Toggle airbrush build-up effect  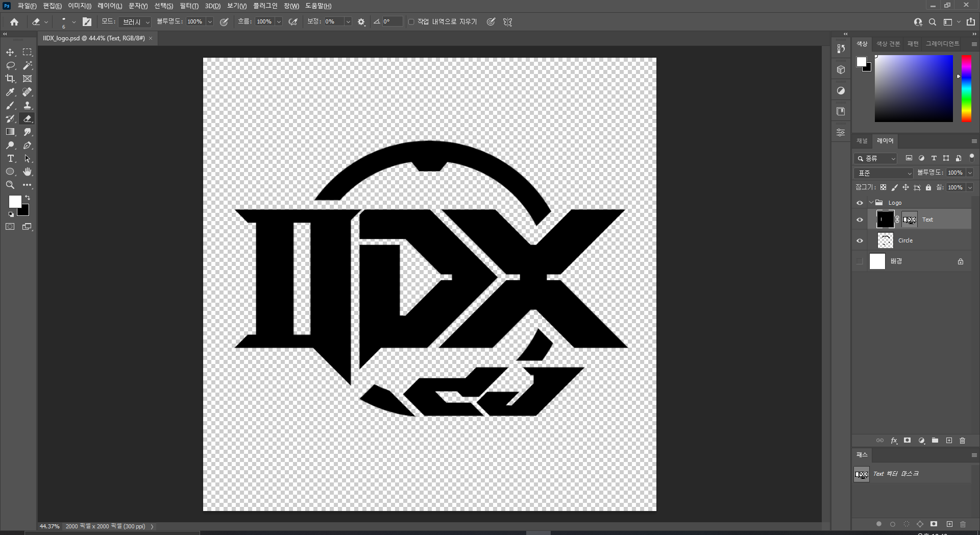(x=293, y=22)
